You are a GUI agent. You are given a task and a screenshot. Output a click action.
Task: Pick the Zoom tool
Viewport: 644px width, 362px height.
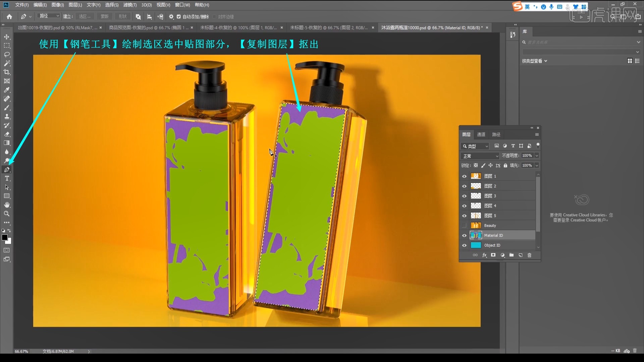coord(7,214)
